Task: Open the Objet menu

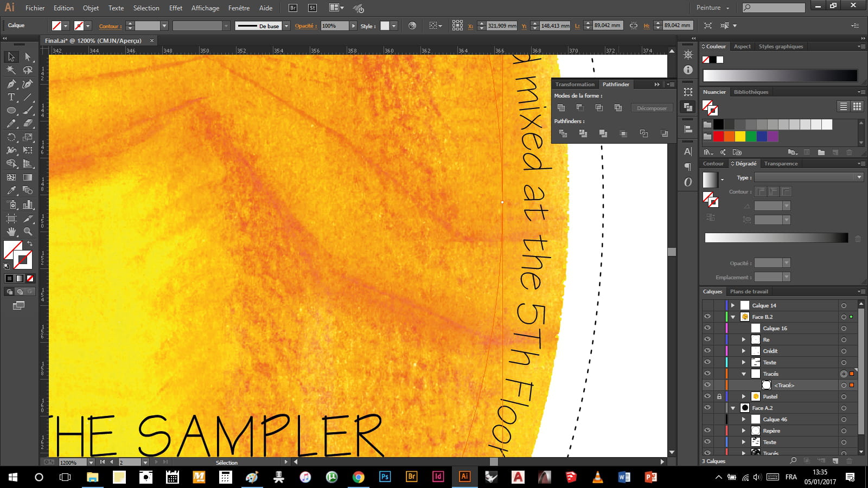Action: pos(91,8)
